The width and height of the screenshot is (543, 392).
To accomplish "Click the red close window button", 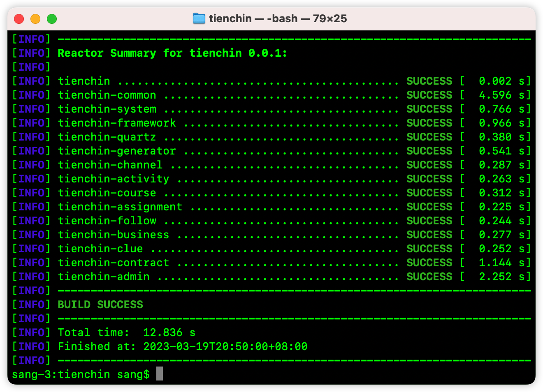I will (x=19, y=19).
